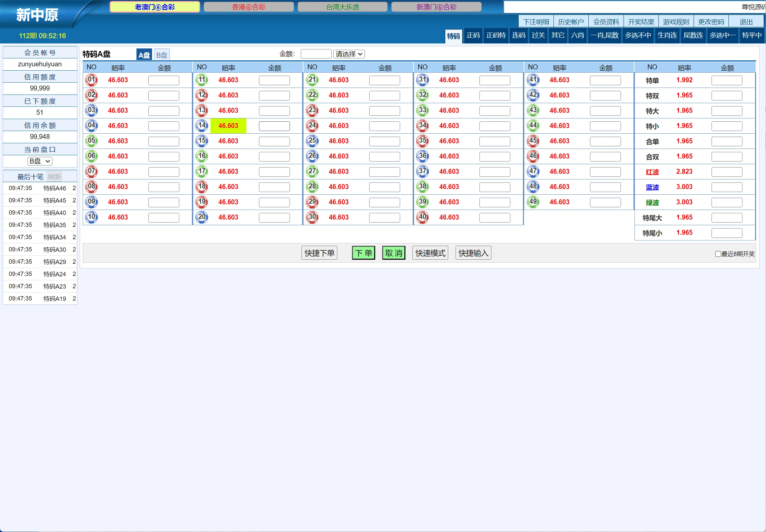Click the green number 28 ball
The width and height of the screenshot is (766, 532).
312,187
